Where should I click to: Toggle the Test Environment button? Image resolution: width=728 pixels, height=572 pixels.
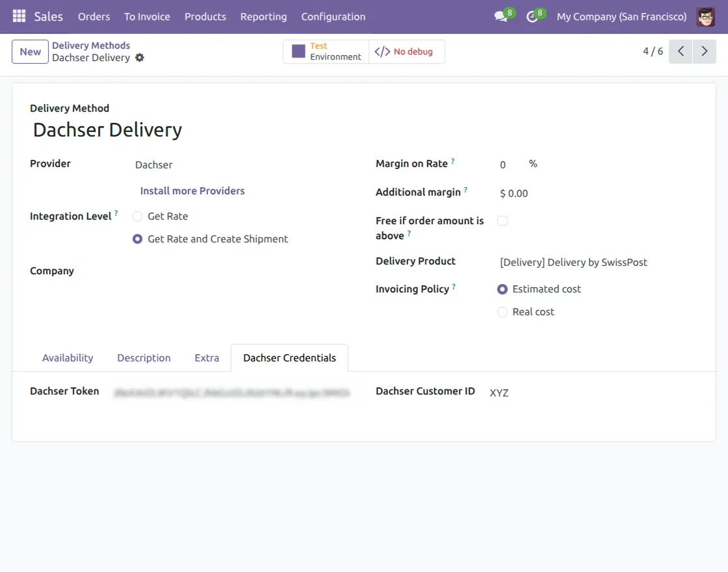tap(326, 51)
